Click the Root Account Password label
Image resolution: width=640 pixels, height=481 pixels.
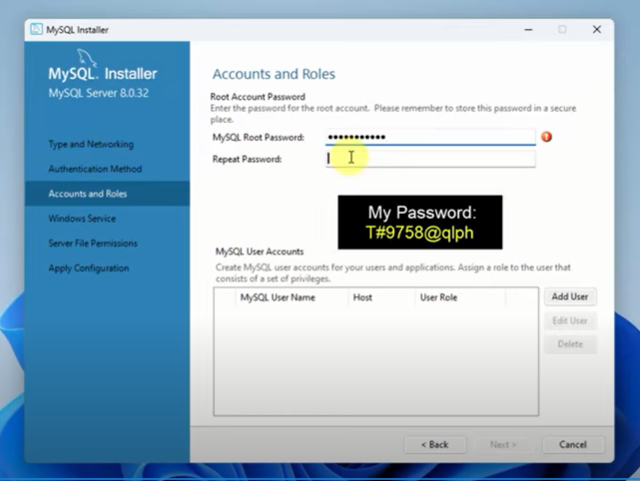point(258,97)
